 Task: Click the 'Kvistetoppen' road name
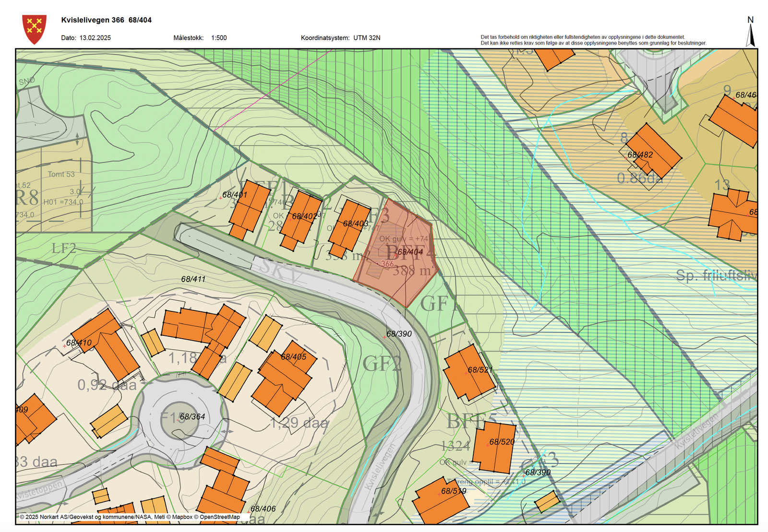(x=40, y=490)
